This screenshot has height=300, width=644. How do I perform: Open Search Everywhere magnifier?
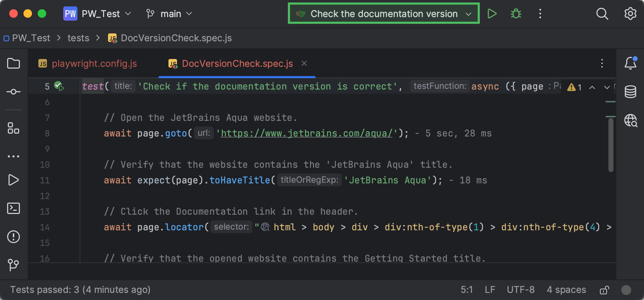pyautogui.click(x=602, y=14)
